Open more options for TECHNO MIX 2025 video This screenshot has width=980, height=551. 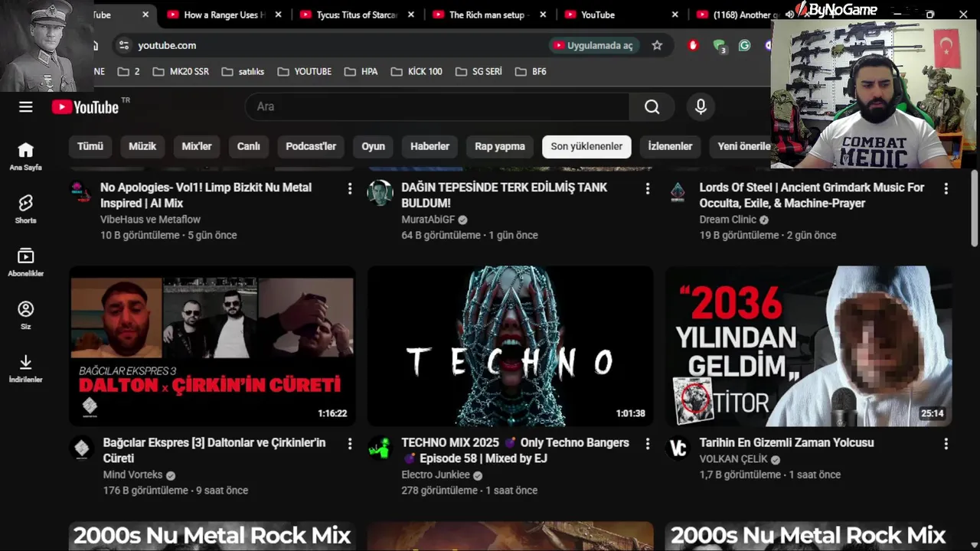pyautogui.click(x=648, y=444)
